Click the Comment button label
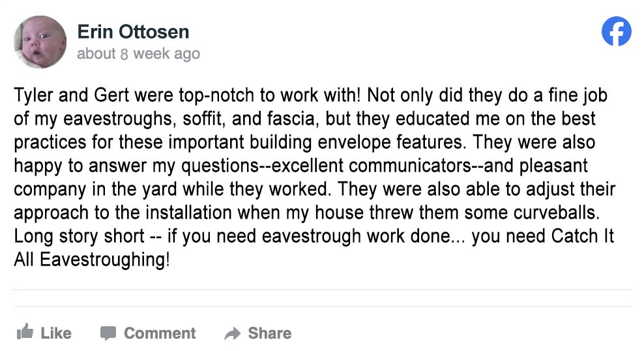 point(160,333)
